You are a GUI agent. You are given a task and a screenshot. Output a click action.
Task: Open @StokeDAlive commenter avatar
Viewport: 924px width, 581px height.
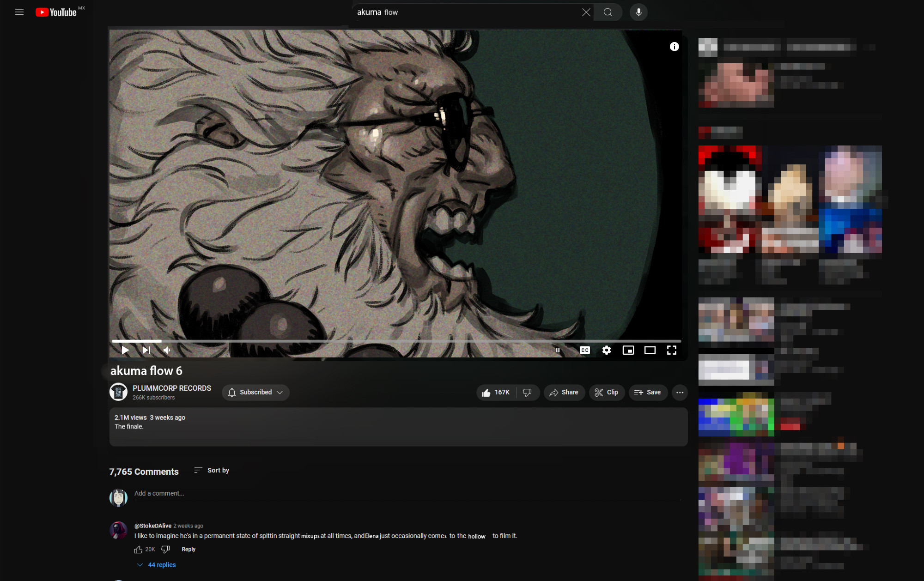point(118,530)
